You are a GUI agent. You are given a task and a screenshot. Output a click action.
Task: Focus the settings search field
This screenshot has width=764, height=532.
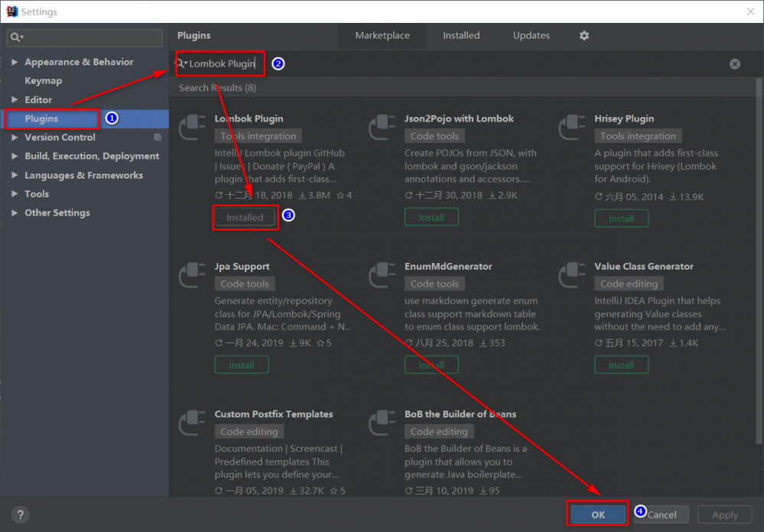point(85,37)
